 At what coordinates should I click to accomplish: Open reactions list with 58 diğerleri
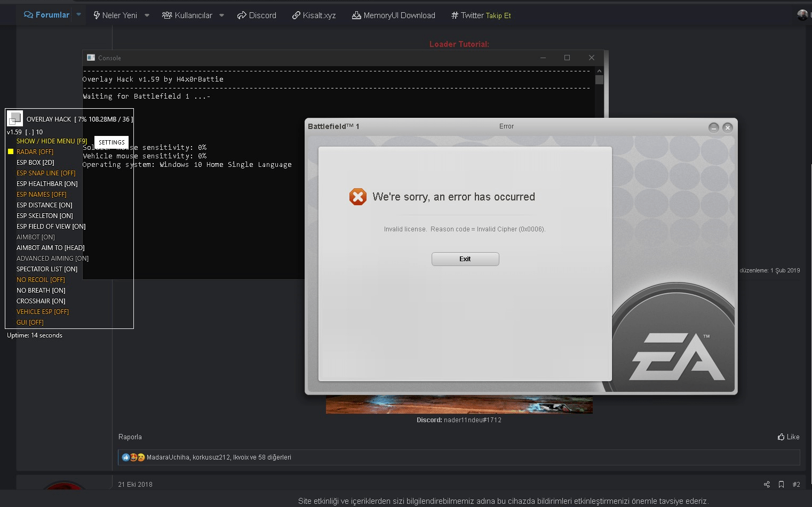point(219,457)
